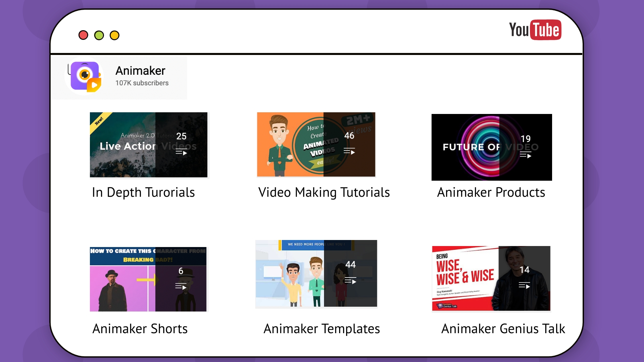Screen dimensions: 644x362
Task: Click the Animaker channel name
Action: (141, 71)
